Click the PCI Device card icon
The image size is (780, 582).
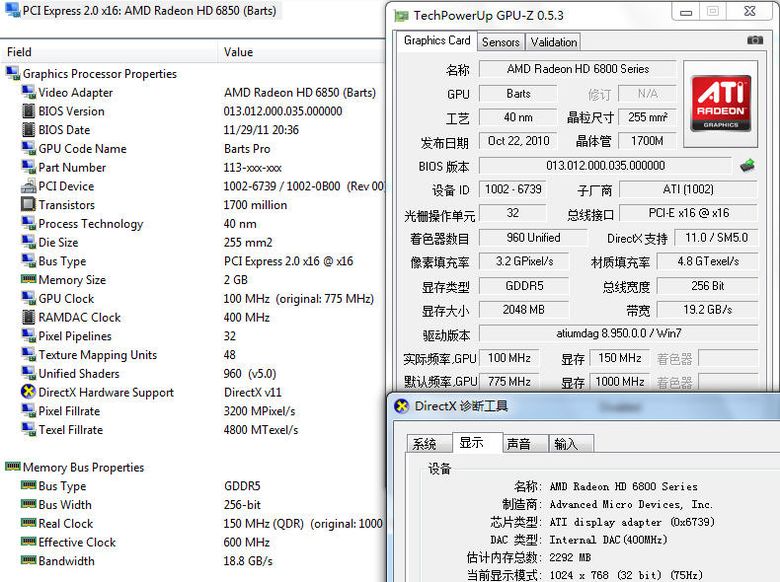pos(28,187)
